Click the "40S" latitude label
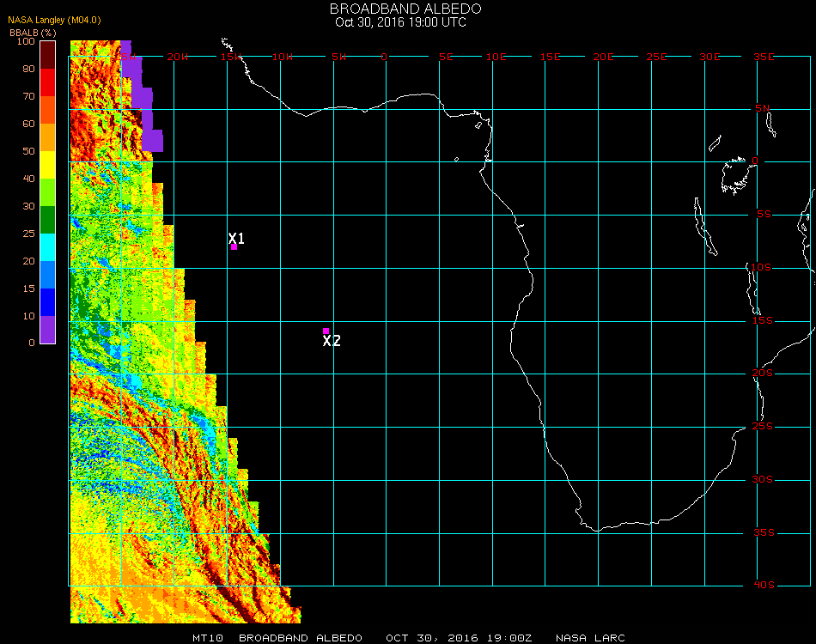 [x=764, y=585]
